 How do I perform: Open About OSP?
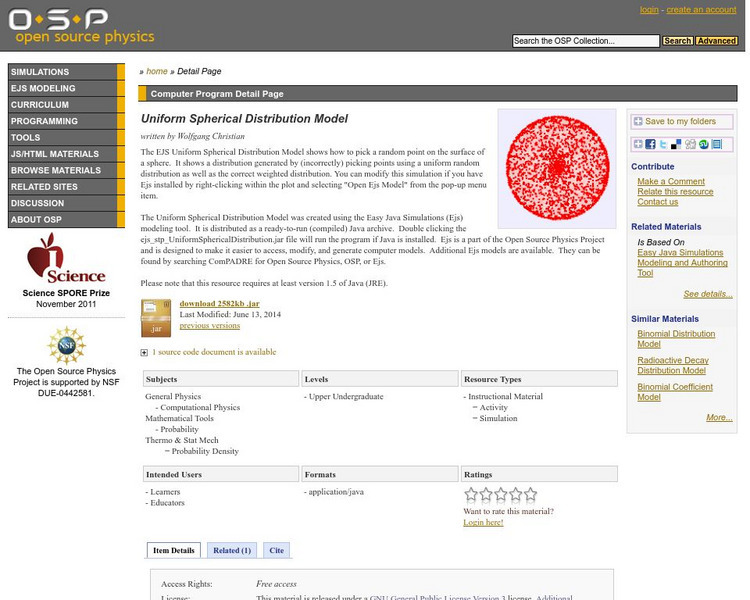66,220
